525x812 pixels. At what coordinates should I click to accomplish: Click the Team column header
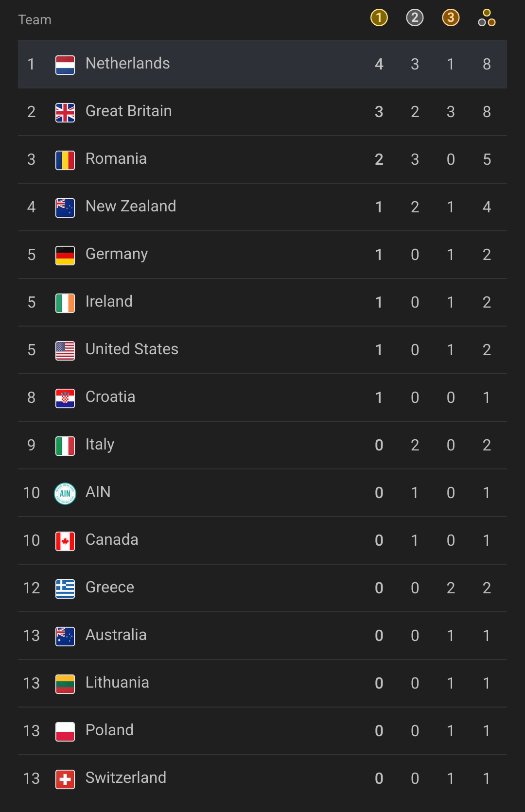tap(35, 19)
